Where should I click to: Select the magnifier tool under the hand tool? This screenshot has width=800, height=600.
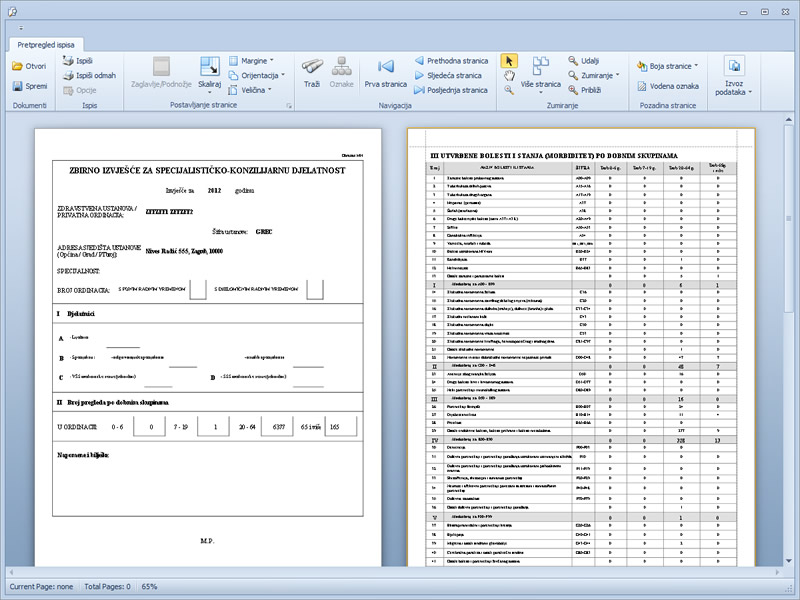509,90
